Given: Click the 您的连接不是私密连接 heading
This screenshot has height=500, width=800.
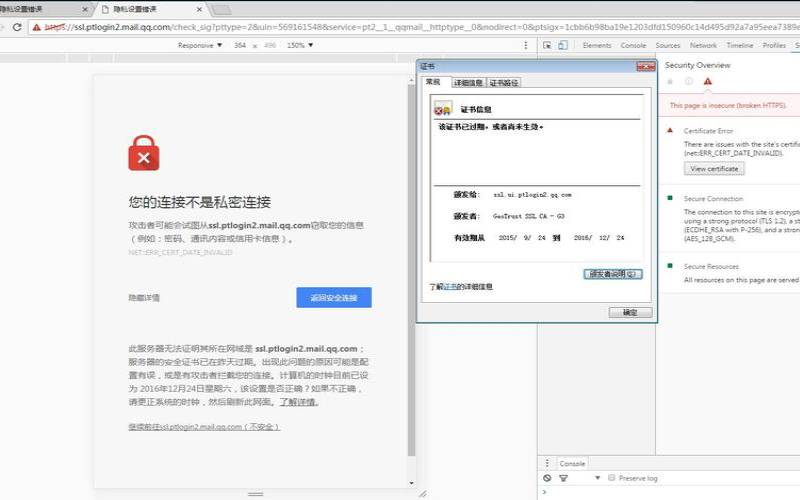Looking at the screenshot, I should pos(199,202).
